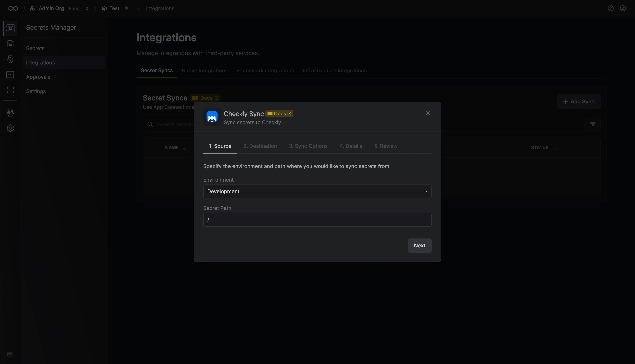Open the Native Integrations tab

pos(205,71)
